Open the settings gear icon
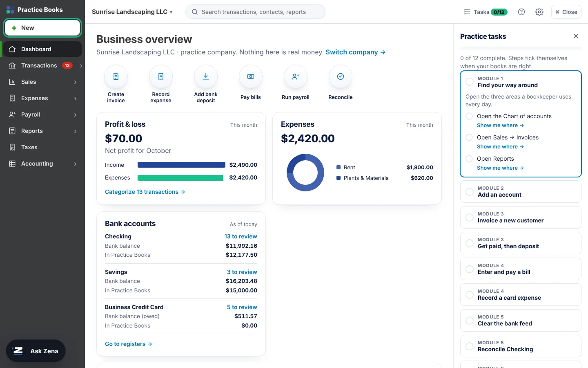This screenshot has width=588, height=368. (x=539, y=12)
